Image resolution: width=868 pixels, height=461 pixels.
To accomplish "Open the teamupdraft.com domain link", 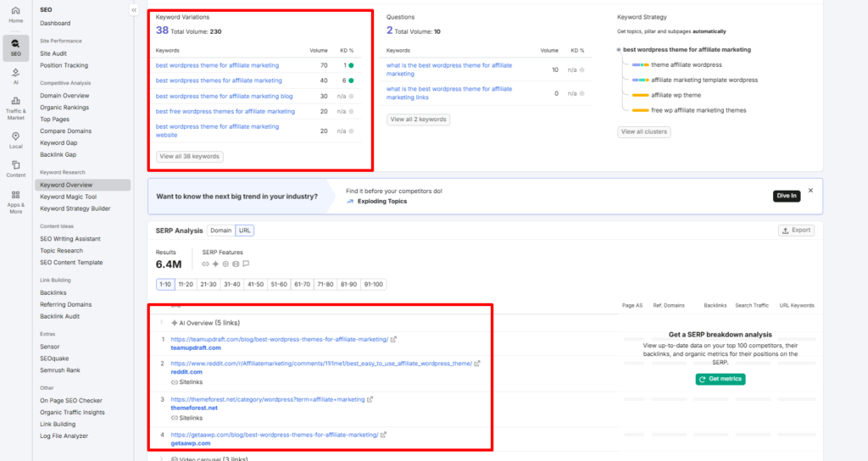I will click(x=196, y=348).
